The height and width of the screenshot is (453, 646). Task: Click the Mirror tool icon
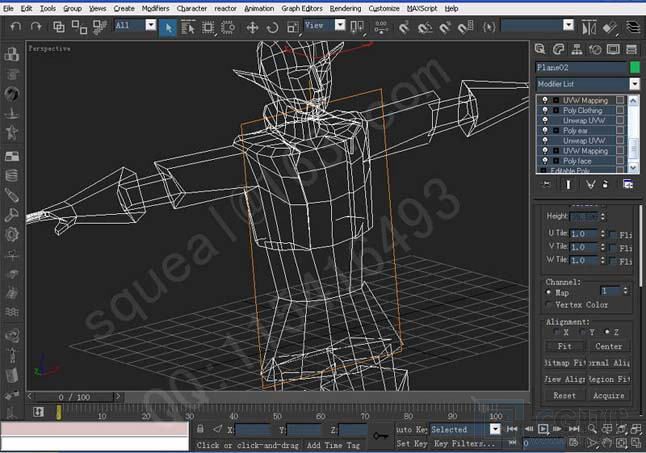coord(589,28)
